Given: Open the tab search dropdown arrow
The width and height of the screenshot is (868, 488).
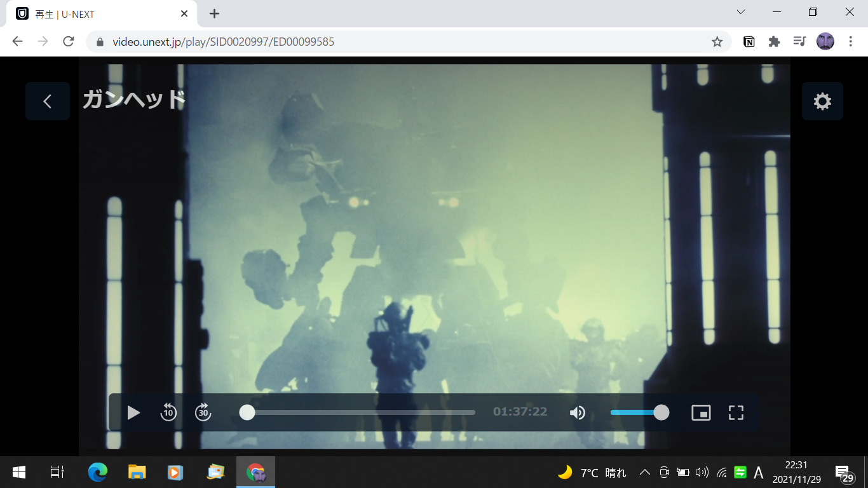Looking at the screenshot, I should tap(741, 12).
